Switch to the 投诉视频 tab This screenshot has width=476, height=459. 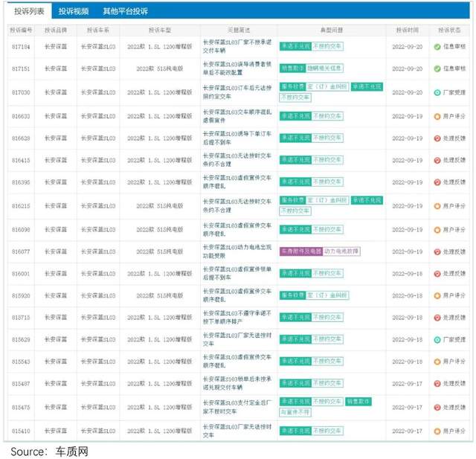(74, 11)
